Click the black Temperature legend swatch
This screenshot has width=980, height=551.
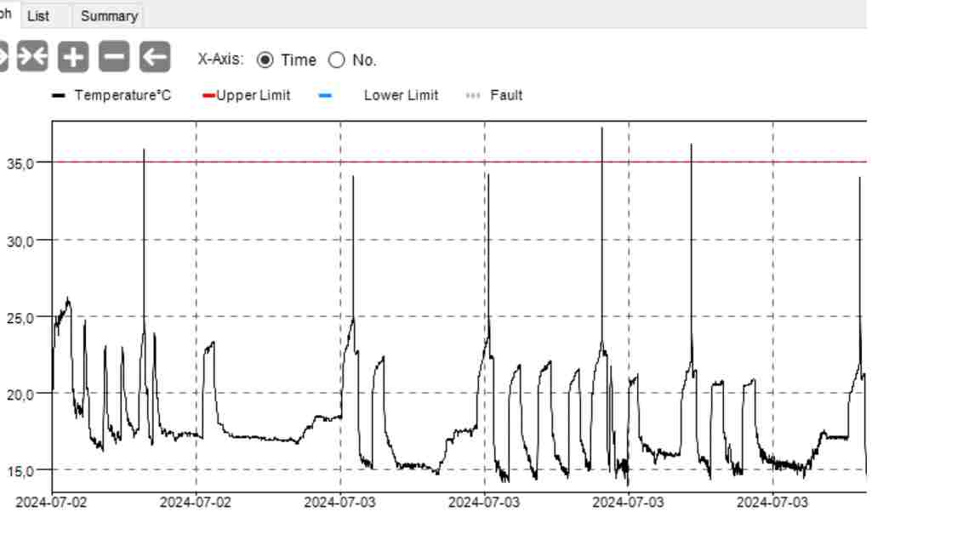[58, 95]
